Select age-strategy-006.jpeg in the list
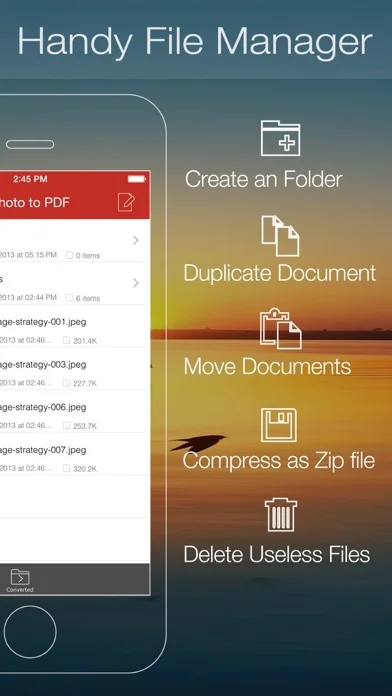The image size is (392, 696). tap(75, 411)
